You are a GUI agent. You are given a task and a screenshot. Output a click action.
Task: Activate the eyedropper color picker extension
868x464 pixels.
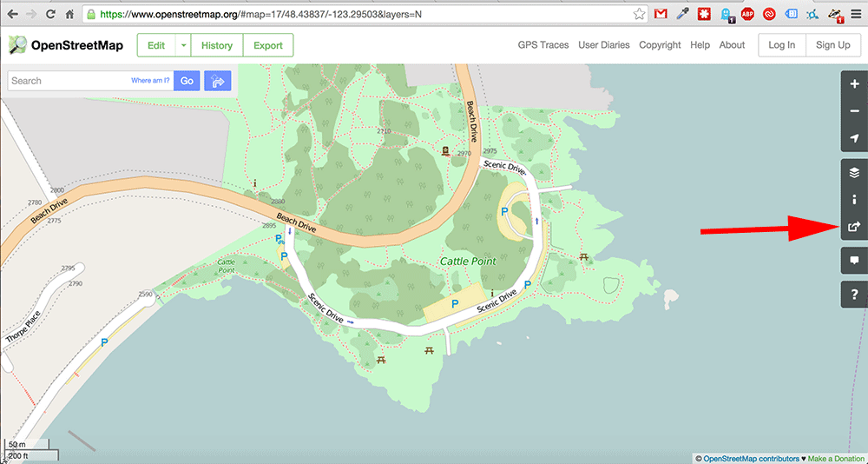coord(682,15)
